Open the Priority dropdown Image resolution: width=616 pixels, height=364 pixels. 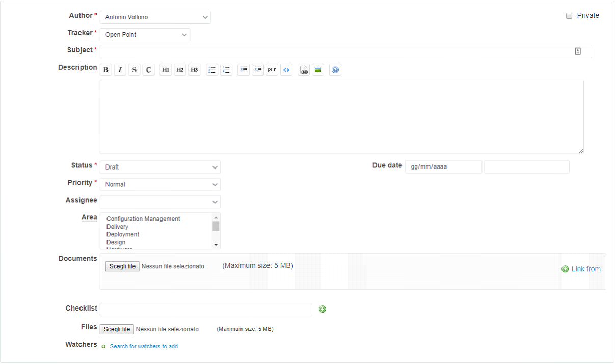point(160,184)
